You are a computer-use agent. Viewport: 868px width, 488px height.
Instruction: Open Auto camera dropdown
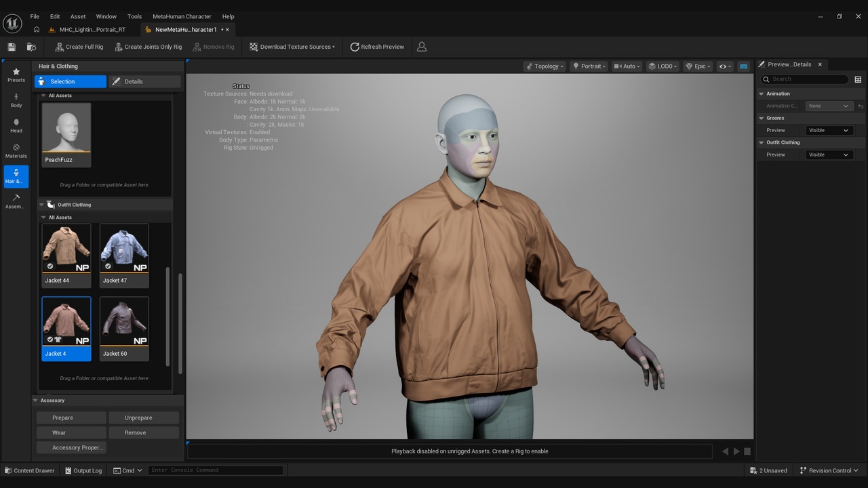pos(627,66)
